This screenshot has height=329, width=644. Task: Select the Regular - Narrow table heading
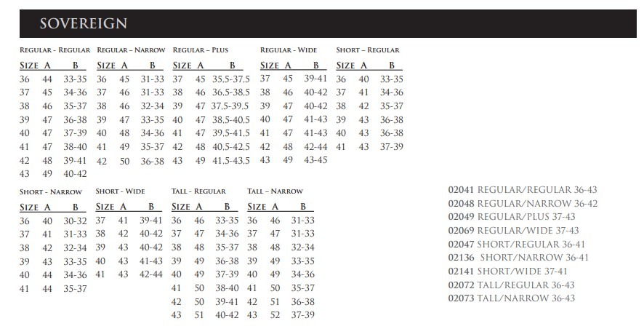click(130, 50)
